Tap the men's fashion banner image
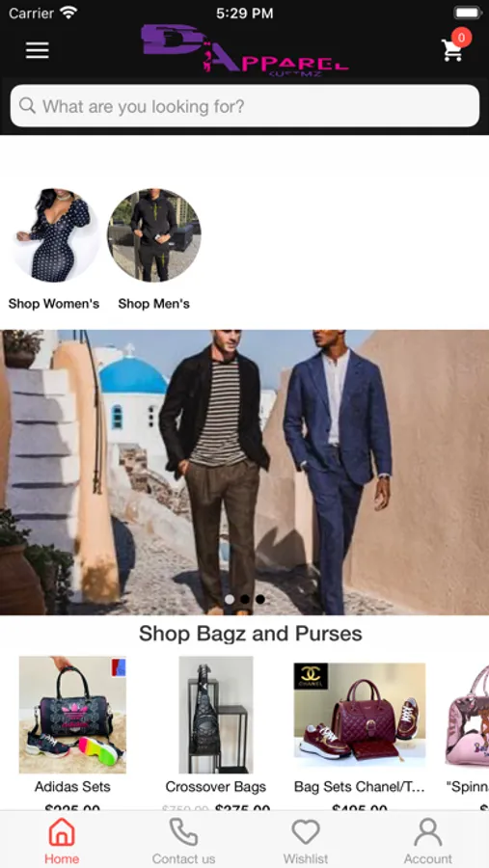The height and width of the screenshot is (868, 489). (x=245, y=473)
